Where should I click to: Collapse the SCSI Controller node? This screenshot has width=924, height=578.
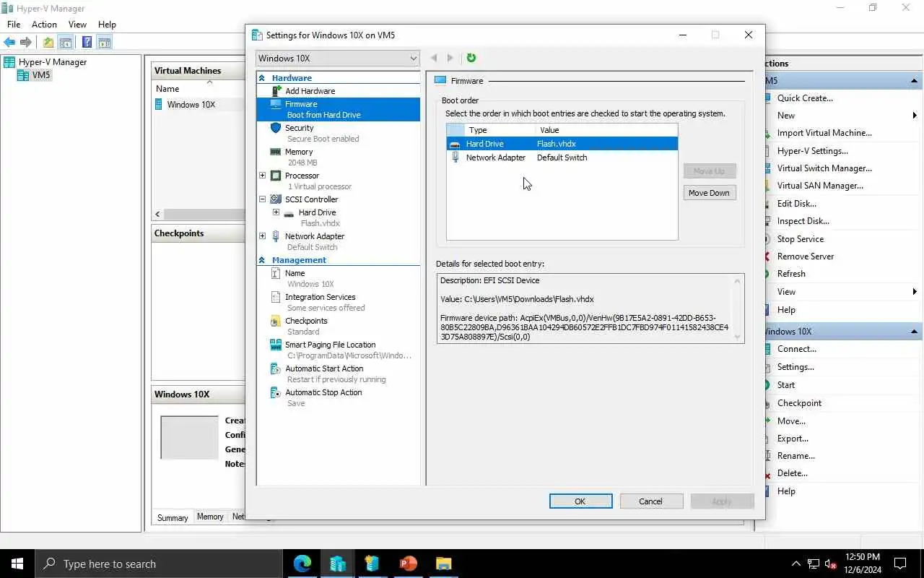coord(263,199)
